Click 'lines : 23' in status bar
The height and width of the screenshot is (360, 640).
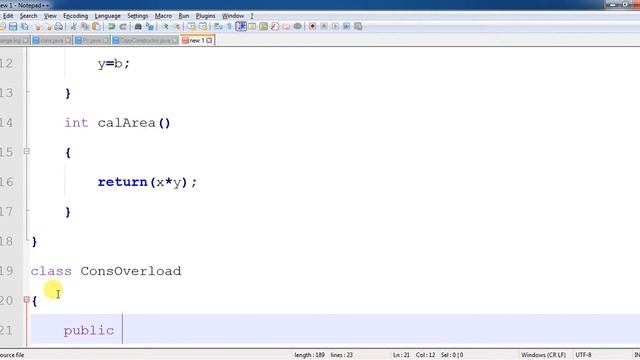pos(342,355)
